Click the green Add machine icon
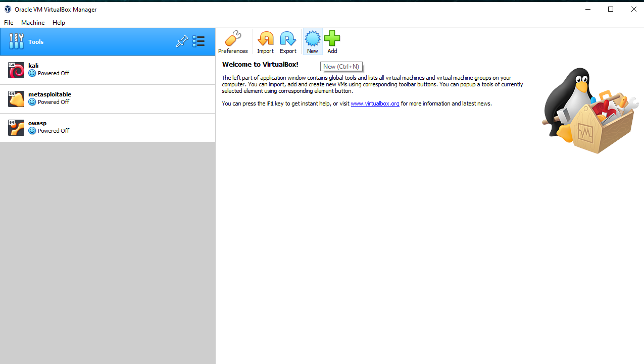Image resolution: width=644 pixels, height=364 pixels. click(x=332, y=39)
